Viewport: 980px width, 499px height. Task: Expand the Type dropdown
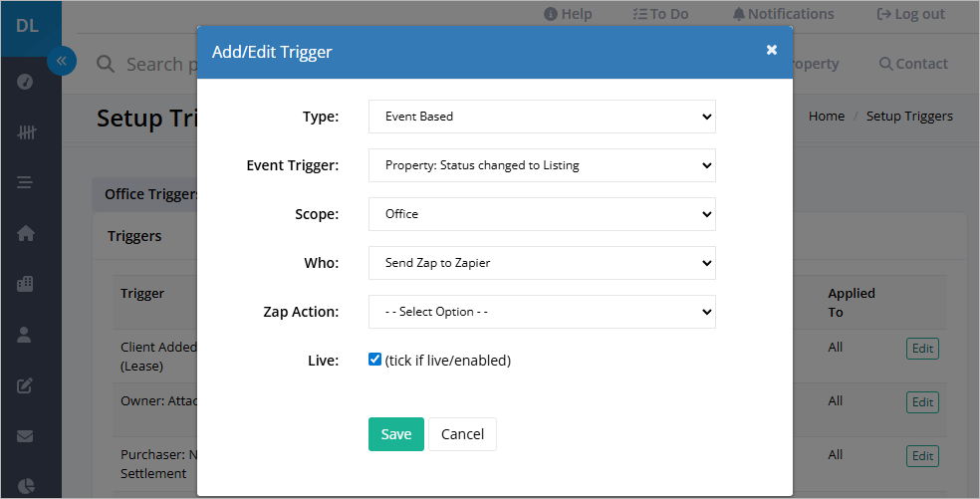pos(542,117)
